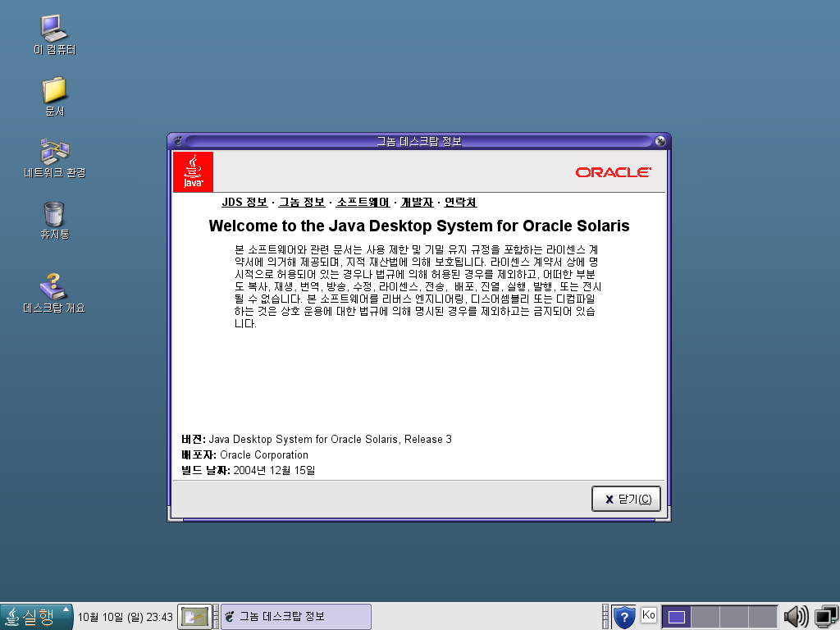Open the 문서 folder icon

click(x=54, y=90)
